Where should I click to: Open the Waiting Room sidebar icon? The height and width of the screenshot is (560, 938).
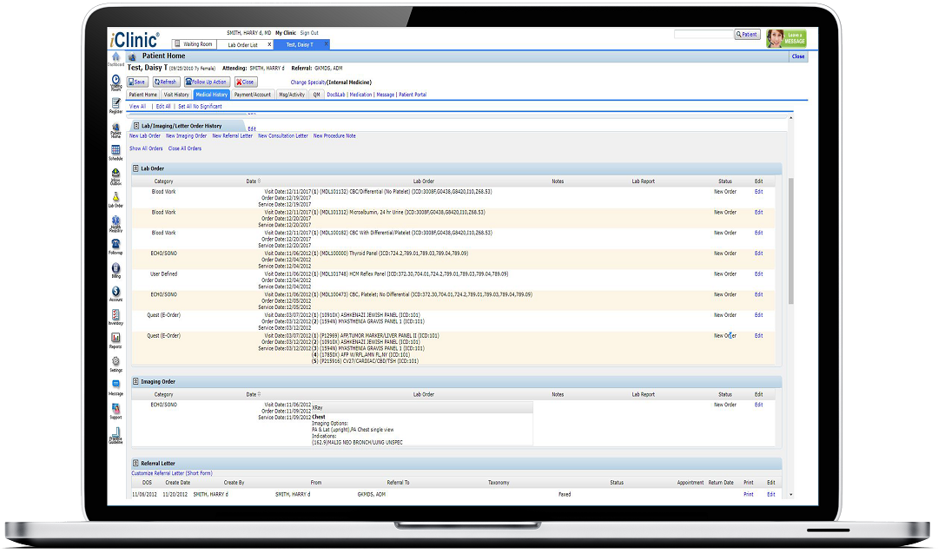click(x=116, y=81)
